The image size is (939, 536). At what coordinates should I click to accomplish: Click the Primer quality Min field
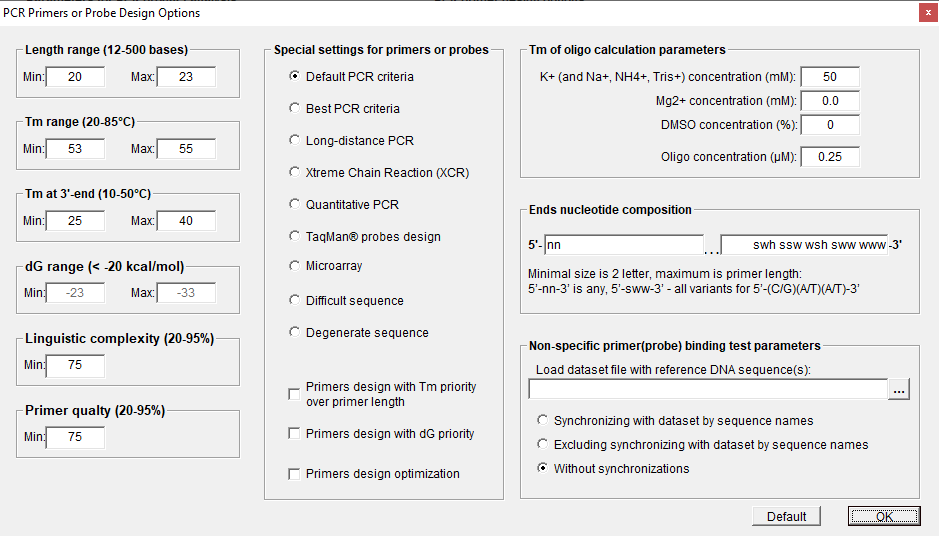[x=75, y=437]
